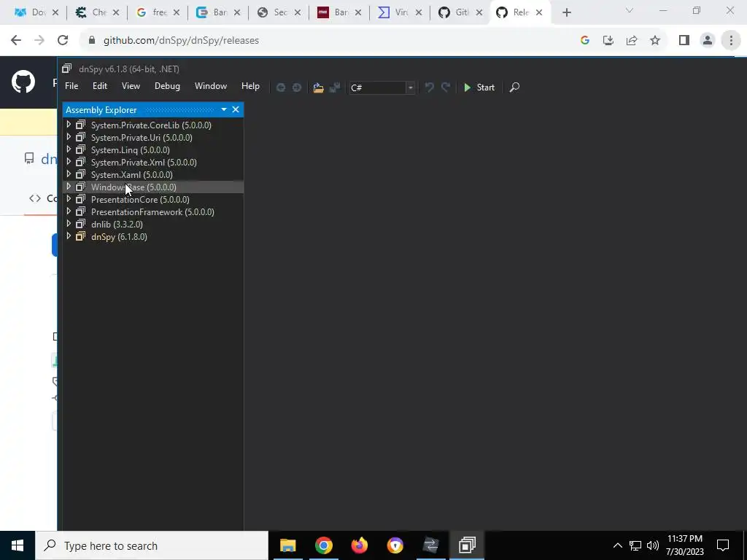Open the Chrome profile avatar

pyautogui.click(x=708, y=41)
